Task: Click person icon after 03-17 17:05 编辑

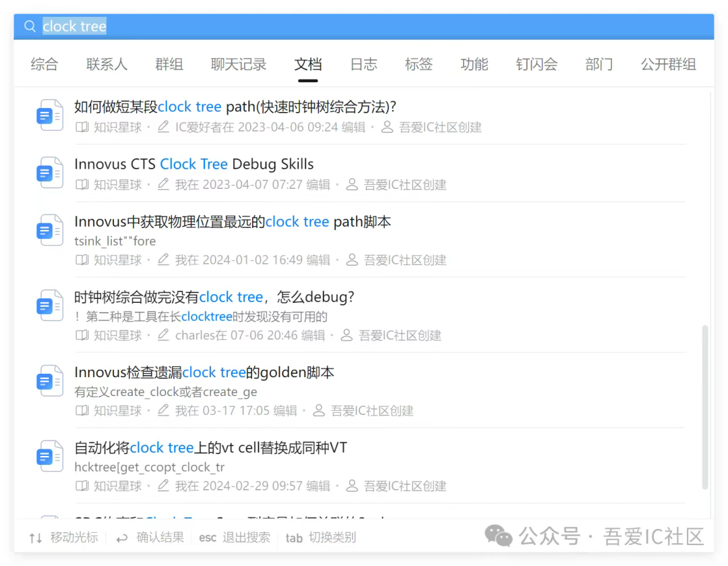Action: click(319, 410)
